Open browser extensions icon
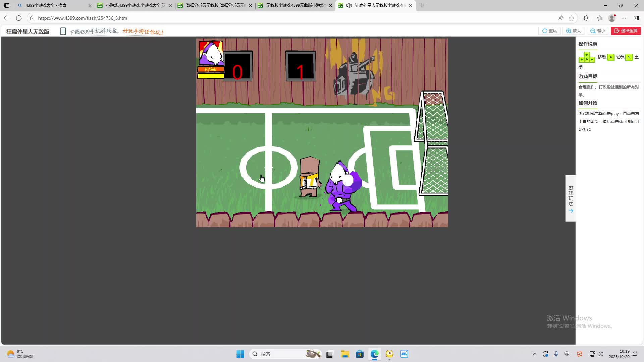 tap(586, 18)
